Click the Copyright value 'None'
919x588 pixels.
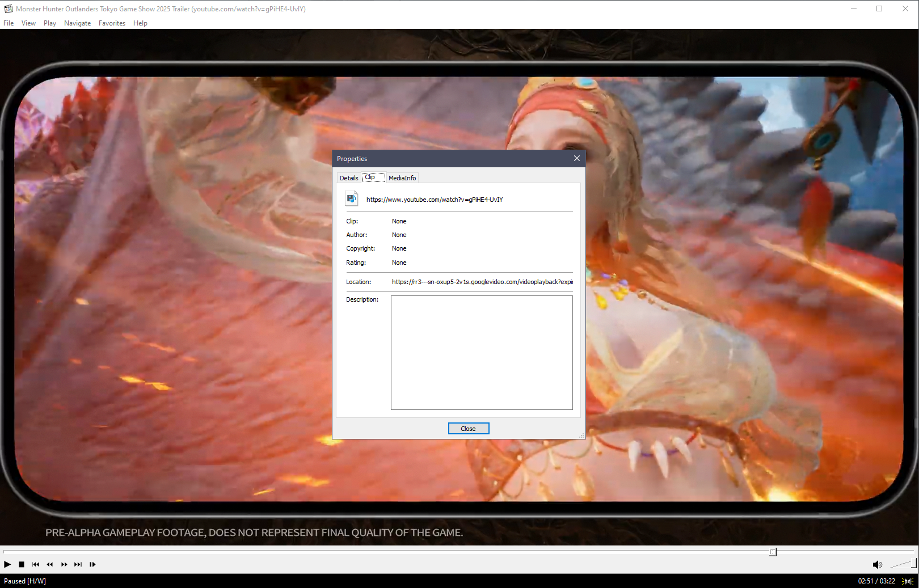pyautogui.click(x=399, y=248)
